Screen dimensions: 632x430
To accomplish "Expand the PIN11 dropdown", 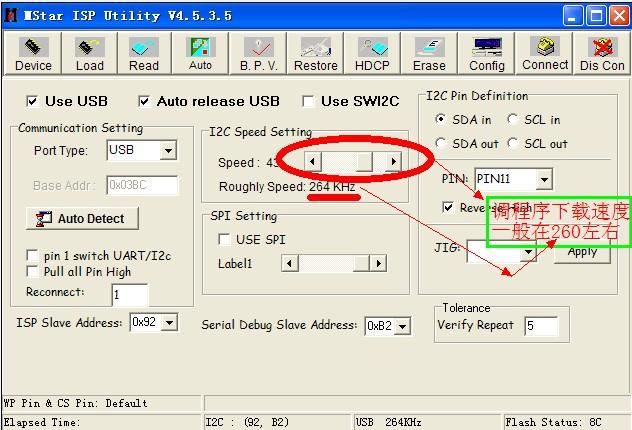I will pyautogui.click(x=544, y=179).
